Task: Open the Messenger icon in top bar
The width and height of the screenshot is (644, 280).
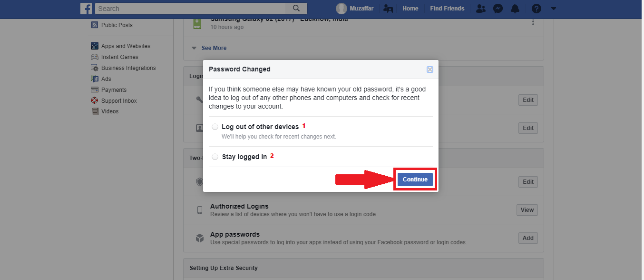Action: (x=498, y=8)
